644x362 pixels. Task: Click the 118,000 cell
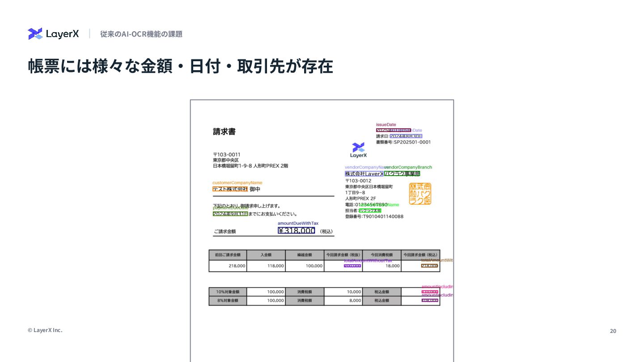266,266
